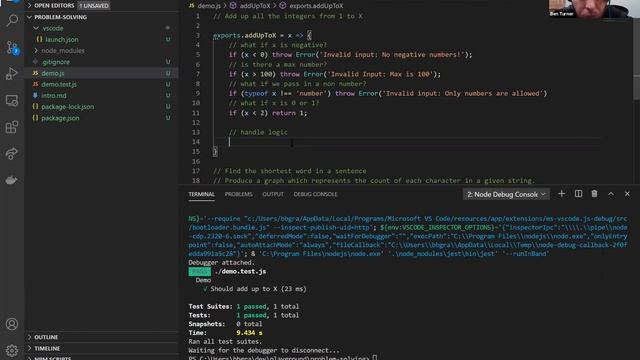Kill terminal with trash icon
This screenshot has height=360, width=640.
point(594,194)
